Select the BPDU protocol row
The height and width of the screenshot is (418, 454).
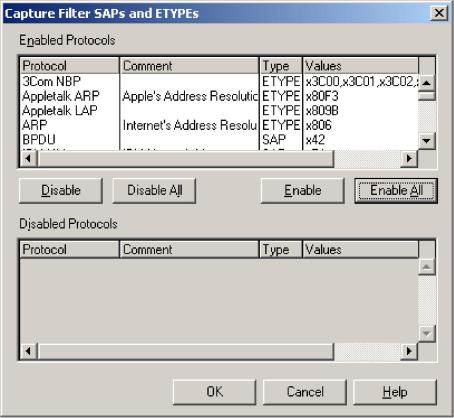[219, 140]
